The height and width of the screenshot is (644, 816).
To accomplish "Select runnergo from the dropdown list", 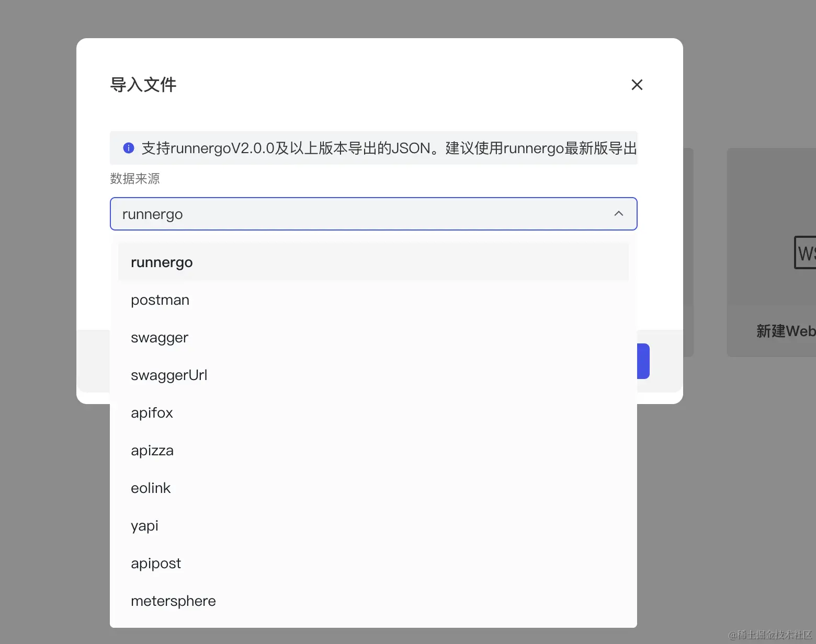I will [373, 262].
